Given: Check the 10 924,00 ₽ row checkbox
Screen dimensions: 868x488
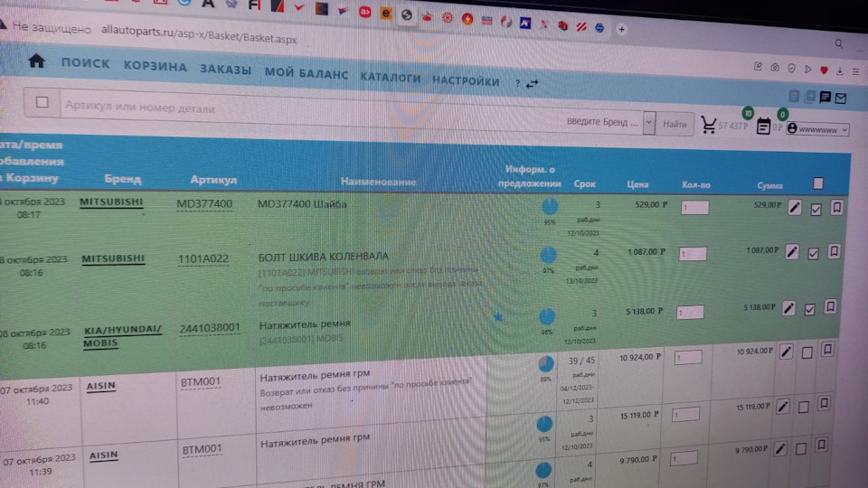Looking at the screenshot, I should click(x=807, y=352).
